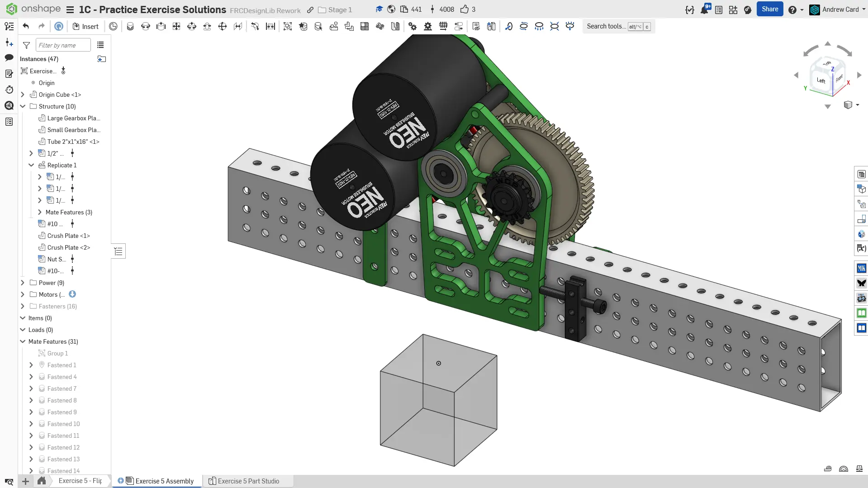Expand the Power (9) folder
This screenshot has height=488, width=868.
point(23,283)
